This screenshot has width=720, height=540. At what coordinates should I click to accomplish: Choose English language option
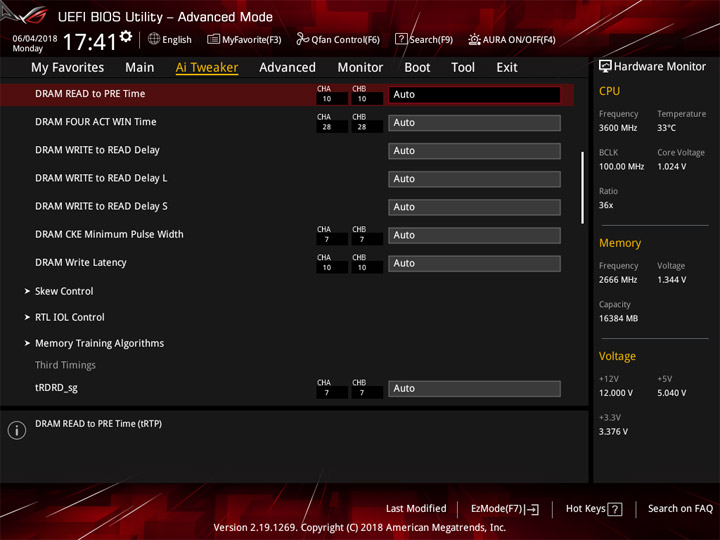[x=177, y=39]
